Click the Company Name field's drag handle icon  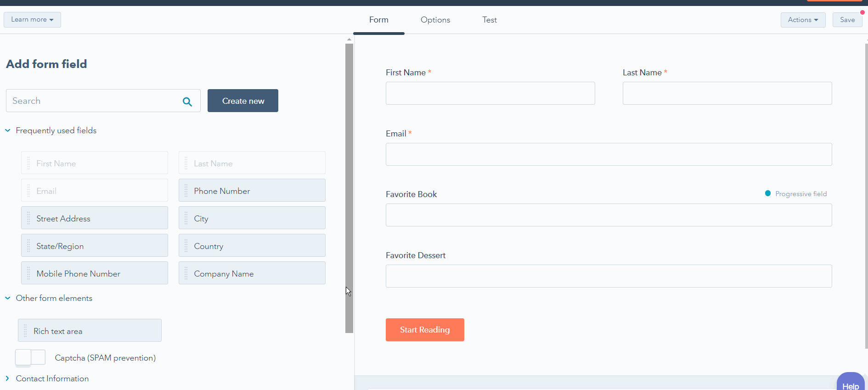186,273
